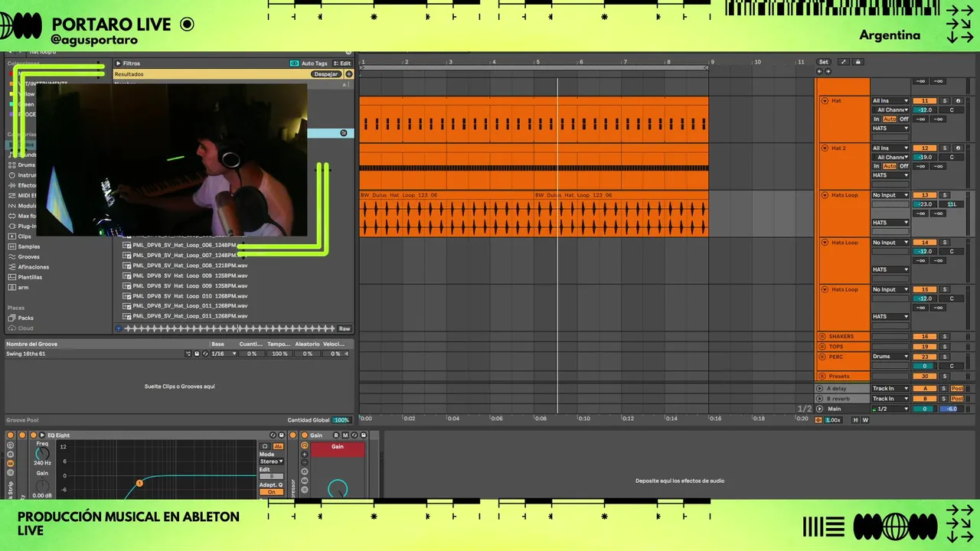The image size is (980, 551).
Task: Click H to optimize arrangement height
Action: pyautogui.click(x=856, y=420)
